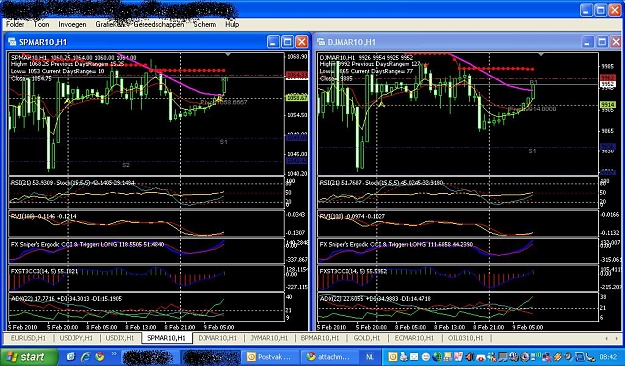625x366 pixels.
Task: Click the taskbar clock showing 08:42
Action: [608, 357]
